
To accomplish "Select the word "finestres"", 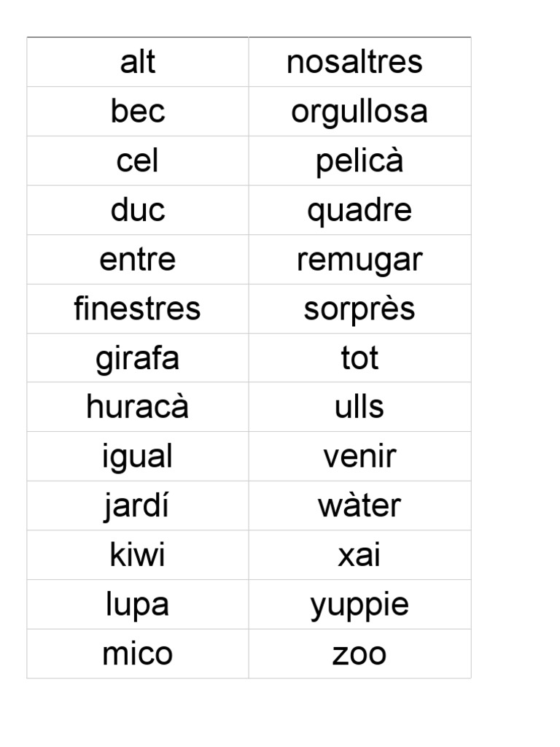I will pyautogui.click(x=138, y=309).
